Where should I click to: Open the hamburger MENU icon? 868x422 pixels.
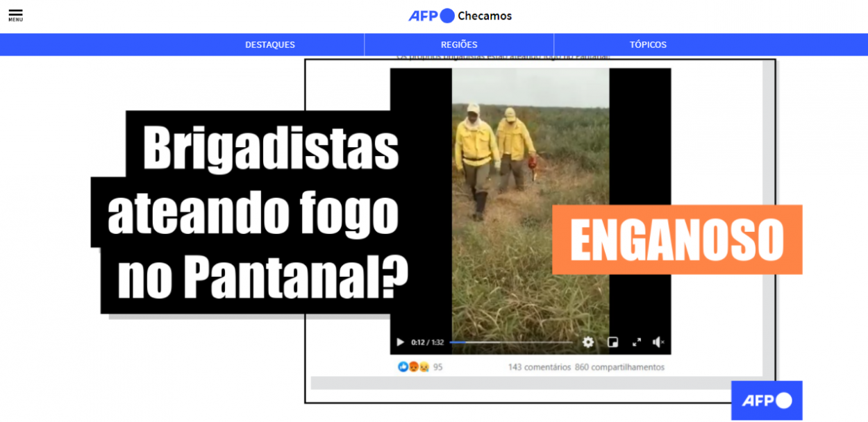15,15
